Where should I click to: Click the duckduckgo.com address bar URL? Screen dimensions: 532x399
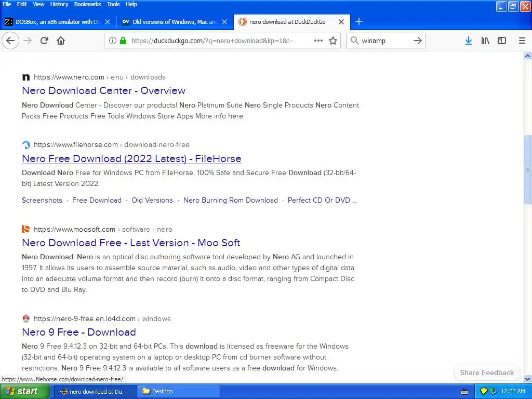(212, 41)
